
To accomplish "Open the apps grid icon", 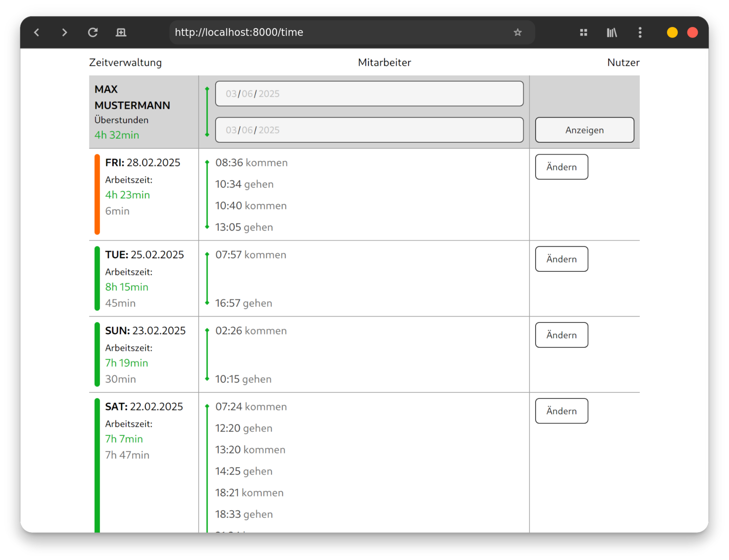I will point(583,33).
